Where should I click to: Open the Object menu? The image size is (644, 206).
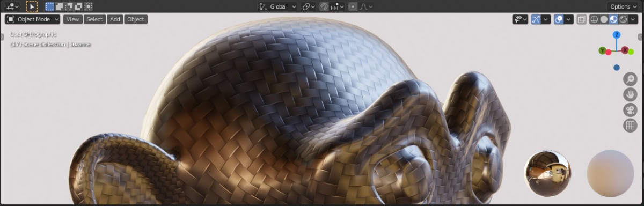(136, 19)
